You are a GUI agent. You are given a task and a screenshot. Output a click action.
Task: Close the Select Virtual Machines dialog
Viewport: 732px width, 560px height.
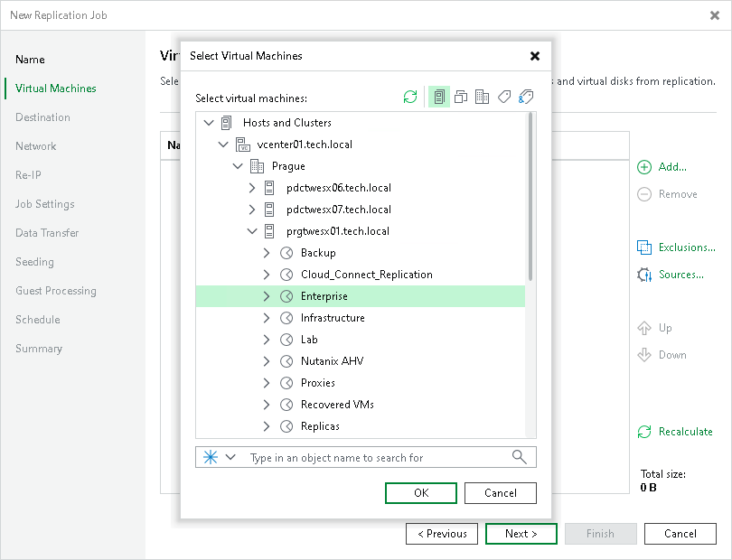pyautogui.click(x=535, y=55)
